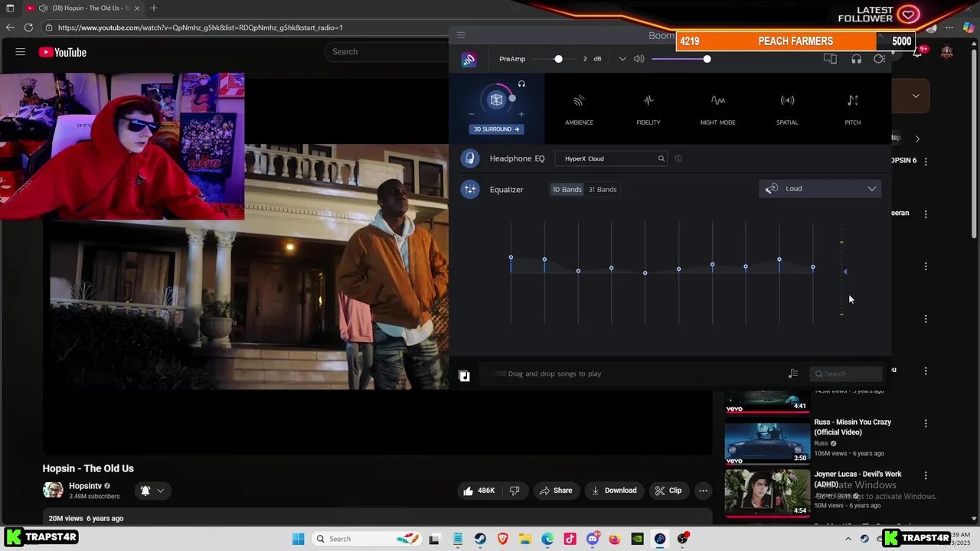The width and height of the screenshot is (980, 551).
Task: Open a new browser tab
Action: pos(154,8)
